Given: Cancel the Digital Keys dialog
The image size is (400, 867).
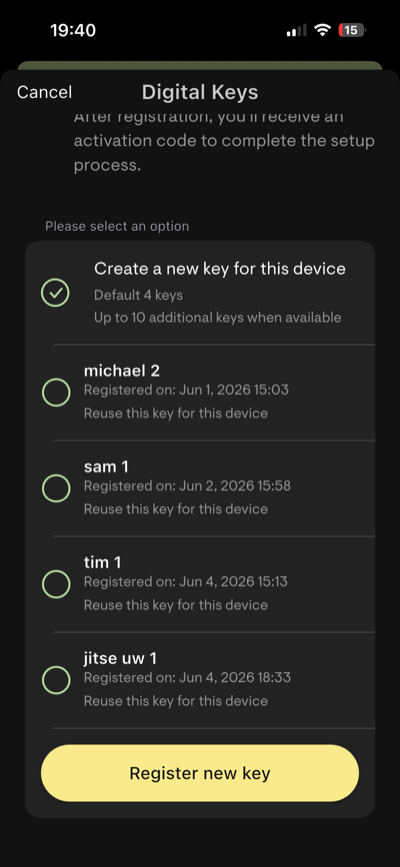Looking at the screenshot, I should (x=44, y=92).
